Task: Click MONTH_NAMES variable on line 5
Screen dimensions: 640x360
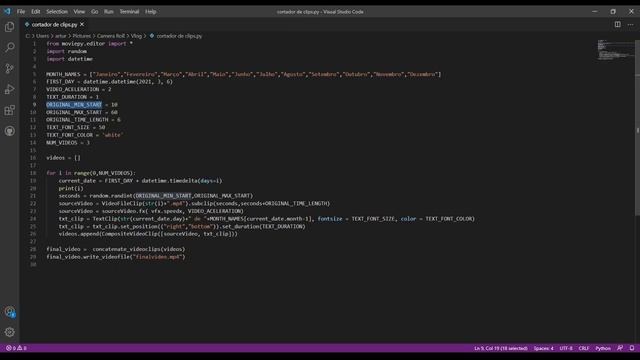Action: 63,74
